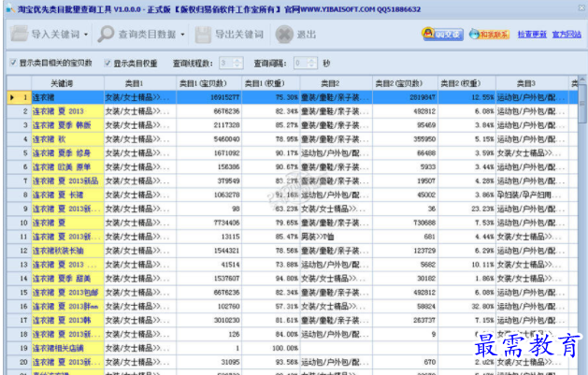The width and height of the screenshot is (588, 375).
Task: Click 查询类目数据 button label
Action: (x=147, y=35)
